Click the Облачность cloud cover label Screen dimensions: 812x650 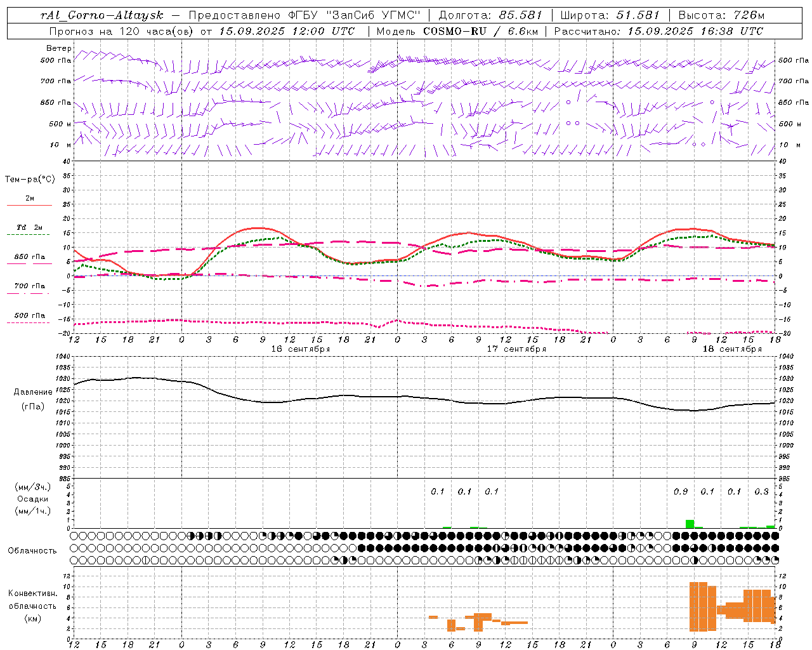pyautogui.click(x=32, y=550)
